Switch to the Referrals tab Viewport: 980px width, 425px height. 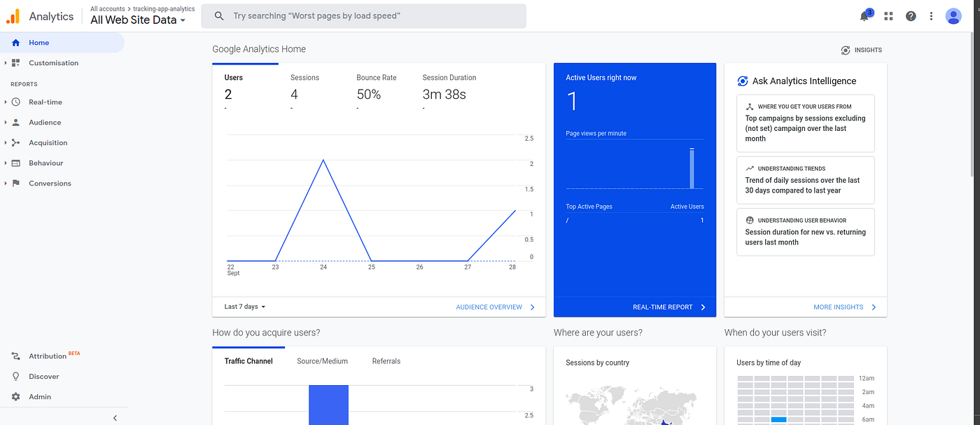point(386,361)
